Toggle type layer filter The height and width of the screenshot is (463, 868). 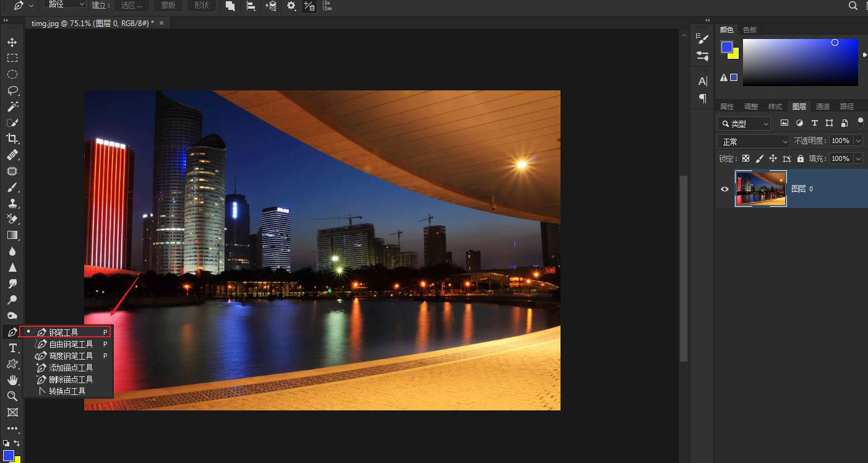(x=814, y=123)
